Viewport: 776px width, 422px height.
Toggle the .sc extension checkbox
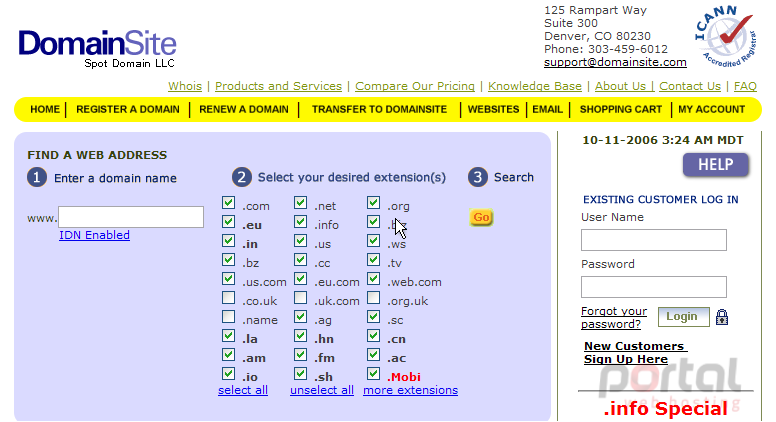(374, 316)
